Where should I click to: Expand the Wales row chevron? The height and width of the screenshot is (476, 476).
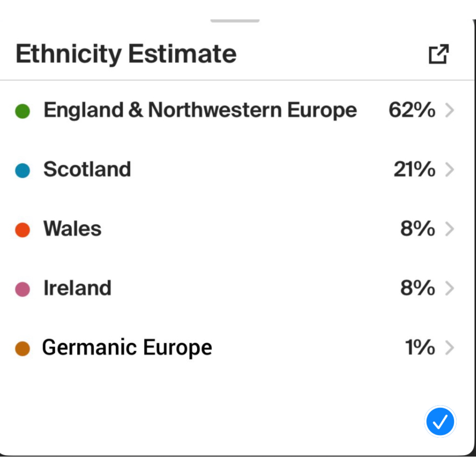(450, 229)
